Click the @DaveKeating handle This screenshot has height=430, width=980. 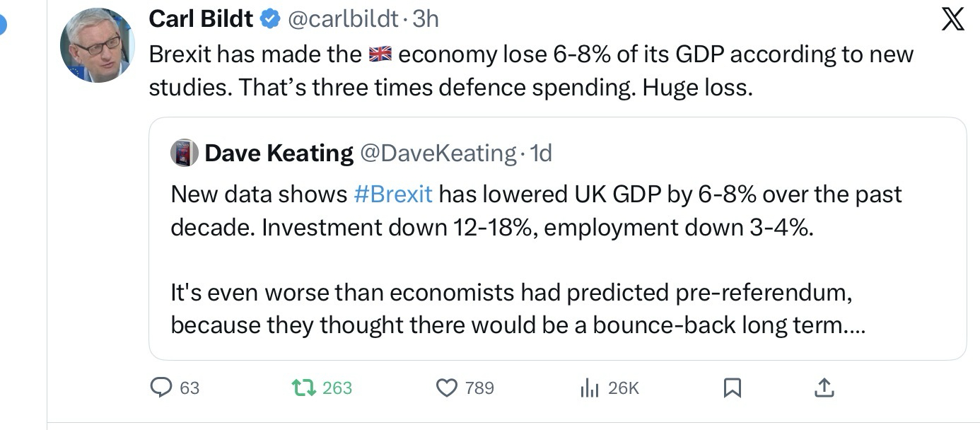(x=438, y=153)
